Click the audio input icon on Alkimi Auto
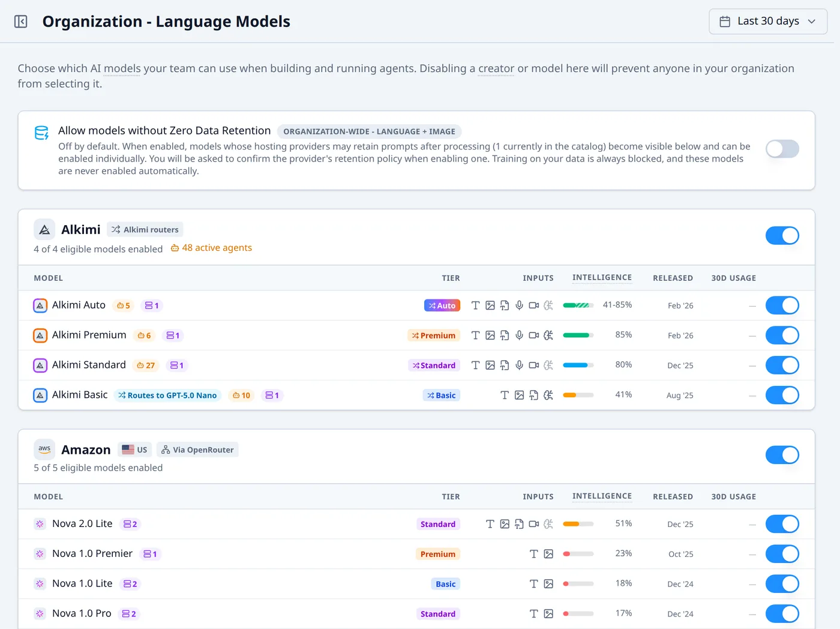Image resolution: width=840 pixels, height=629 pixels. [x=519, y=305]
